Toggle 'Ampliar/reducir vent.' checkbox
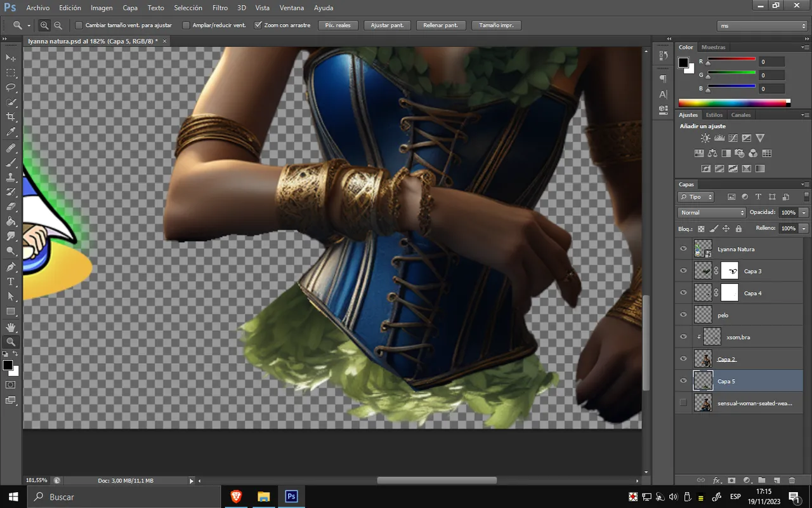This screenshot has width=812, height=508. coord(186,25)
